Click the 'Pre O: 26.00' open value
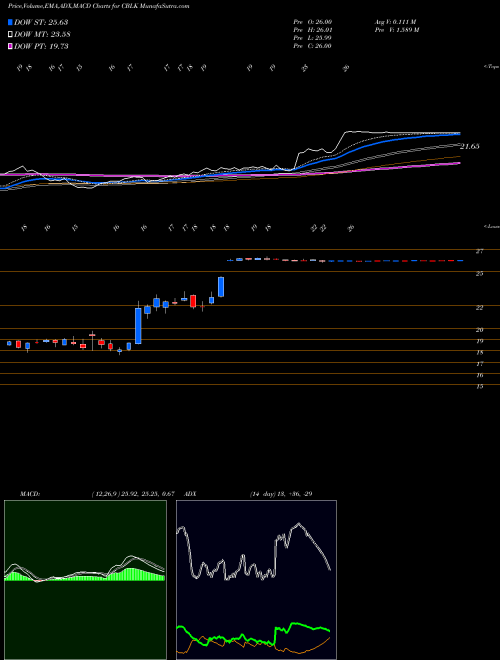Image resolution: width=500 pixels, height=660 pixels. pyautogui.click(x=313, y=22)
